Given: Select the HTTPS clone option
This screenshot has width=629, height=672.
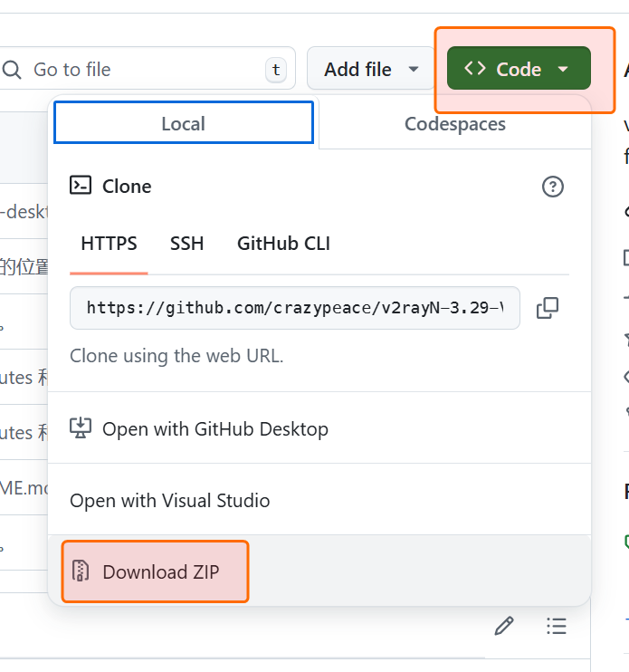Looking at the screenshot, I should [x=109, y=244].
